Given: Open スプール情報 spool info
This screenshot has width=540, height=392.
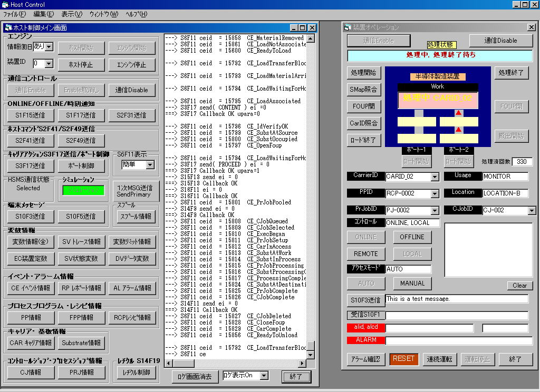Looking at the screenshot, I should [x=136, y=216].
